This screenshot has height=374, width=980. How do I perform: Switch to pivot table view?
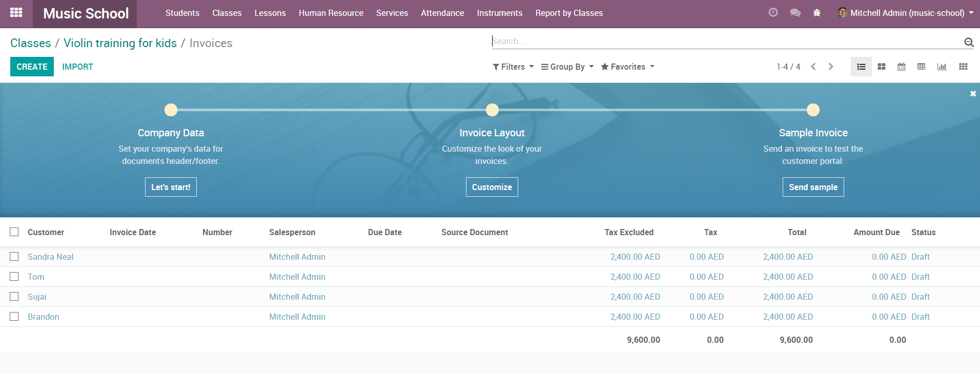[922, 67]
